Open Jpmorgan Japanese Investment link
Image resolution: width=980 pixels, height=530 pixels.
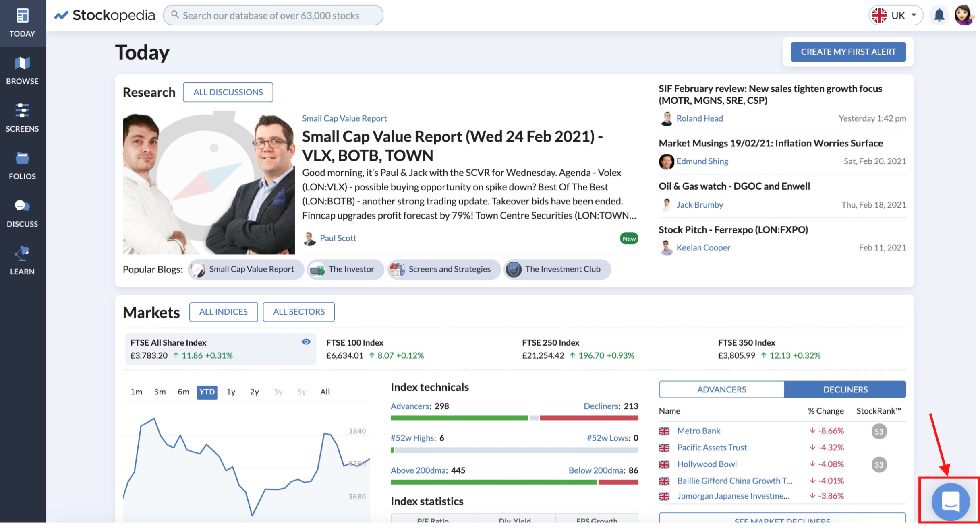tap(733, 496)
